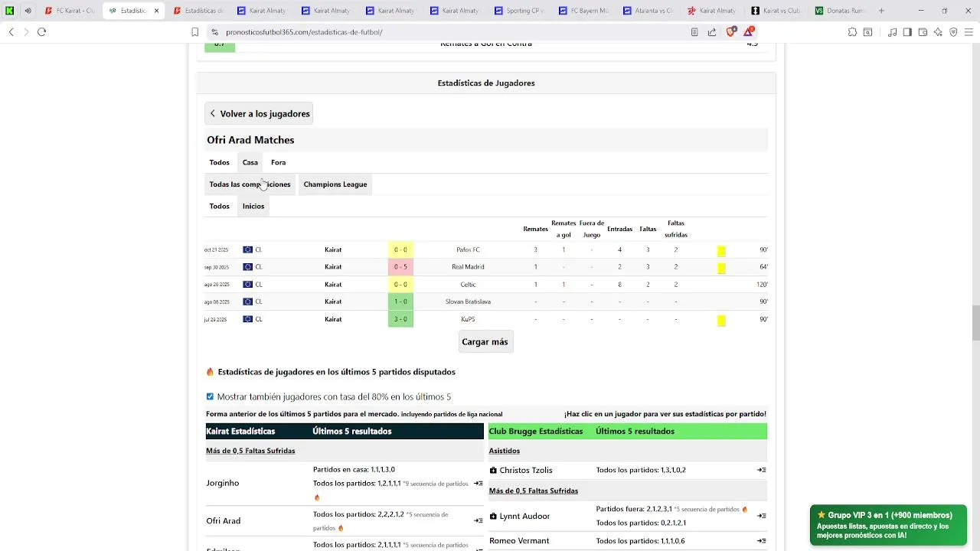
Task: Click the Christos Tzolis player name
Action: (x=526, y=471)
